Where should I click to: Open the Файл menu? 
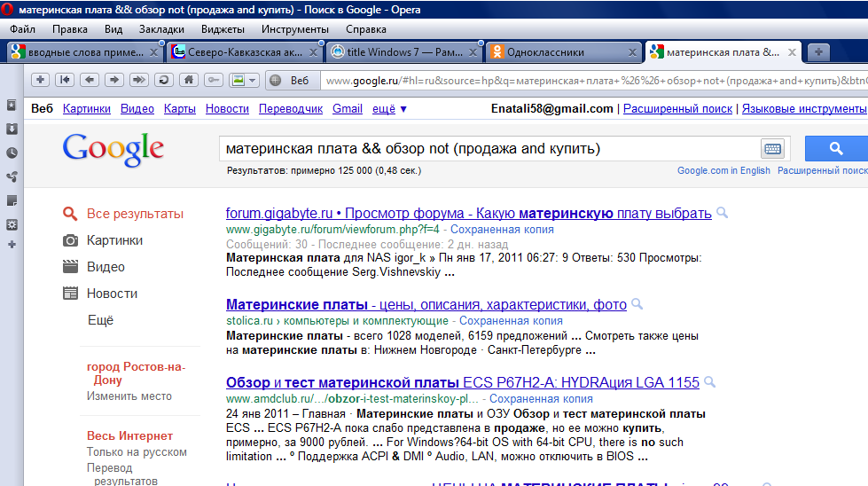(x=22, y=28)
